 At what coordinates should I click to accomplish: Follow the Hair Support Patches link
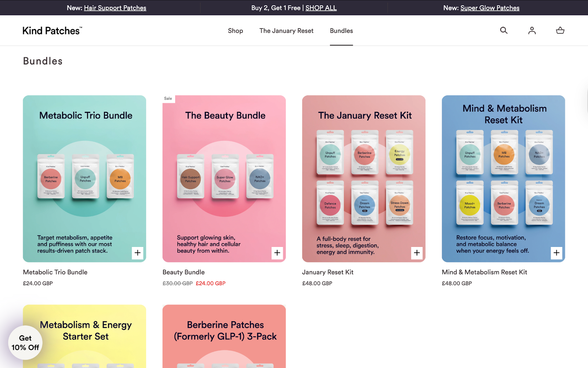[115, 8]
